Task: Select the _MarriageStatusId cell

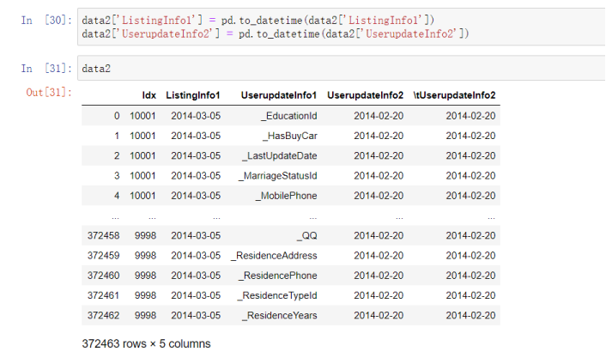Action: pos(277,176)
